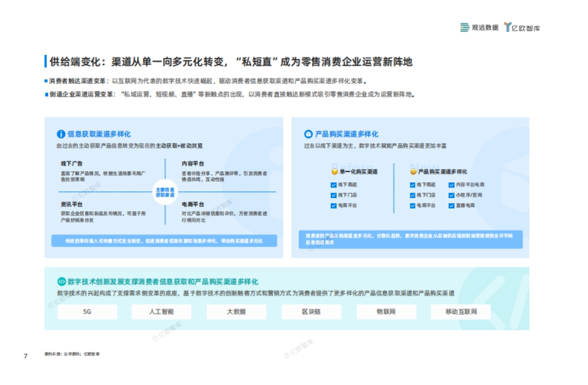Click the 物联网 button
The height and width of the screenshot is (385, 588).
(x=386, y=311)
